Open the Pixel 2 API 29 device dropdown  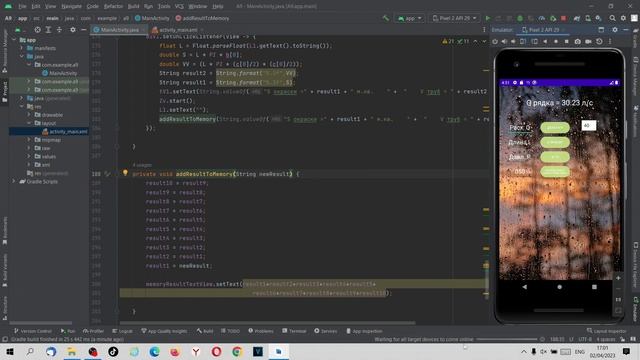[x=454, y=18]
